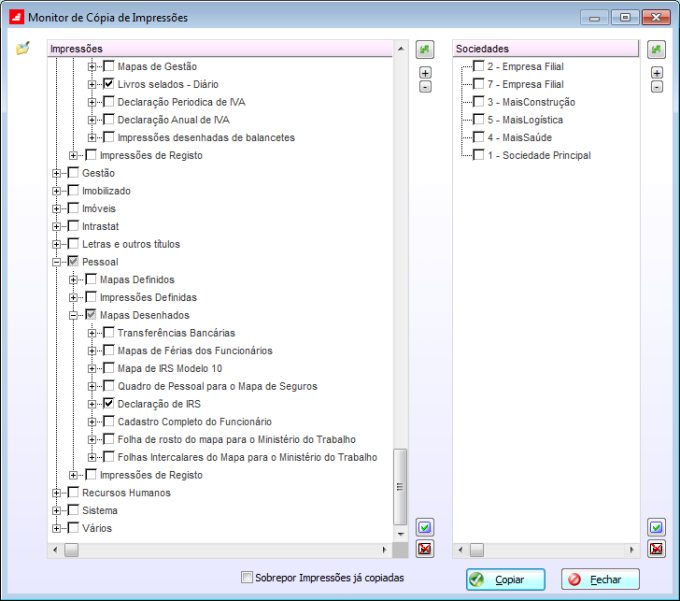Image resolution: width=680 pixels, height=601 pixels.
Task: Expand the Declaração Periodica de IVA node
Action: [x=92, y=102]
